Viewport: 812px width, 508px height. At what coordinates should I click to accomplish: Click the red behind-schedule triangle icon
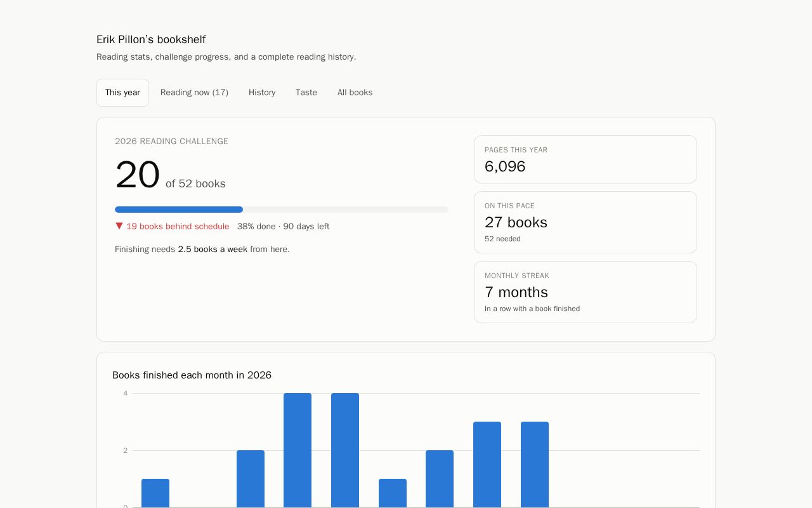(119, 226)
